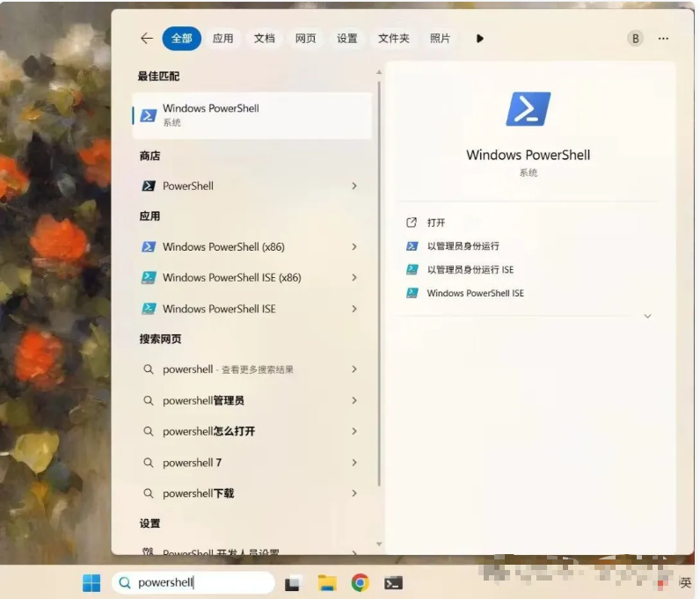
Task: Select the 全部 filter tab
Action: (181, 39)
